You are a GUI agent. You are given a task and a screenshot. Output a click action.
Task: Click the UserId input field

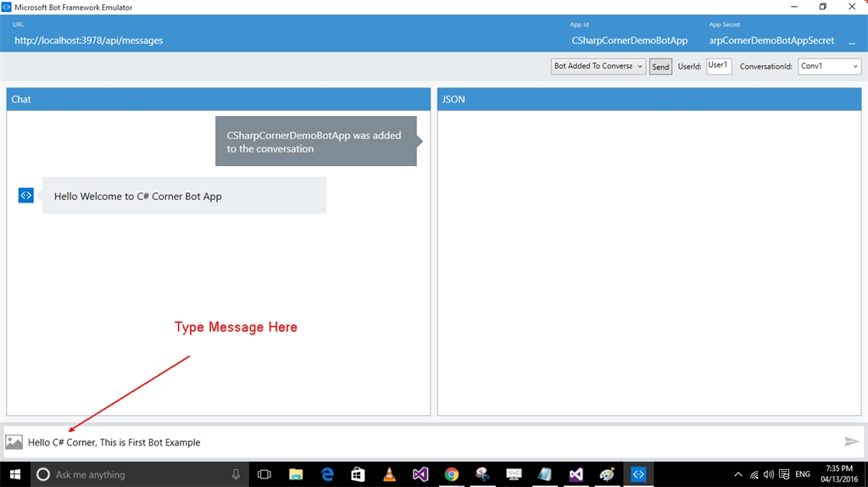pos(719,66)
